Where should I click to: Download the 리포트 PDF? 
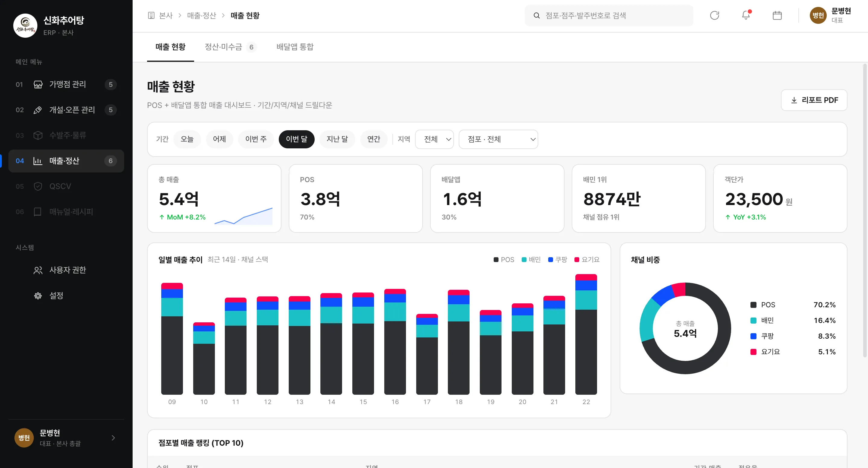(814, 100)
